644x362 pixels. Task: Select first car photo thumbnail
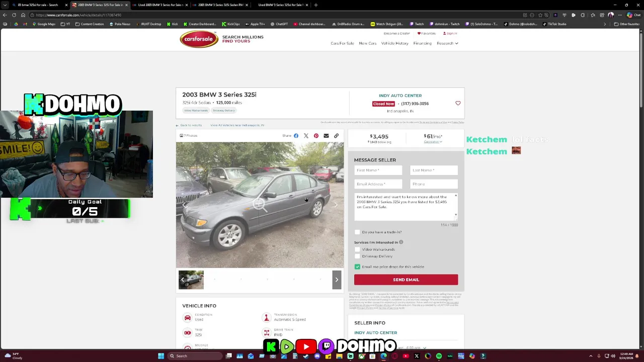click(191, 280)
